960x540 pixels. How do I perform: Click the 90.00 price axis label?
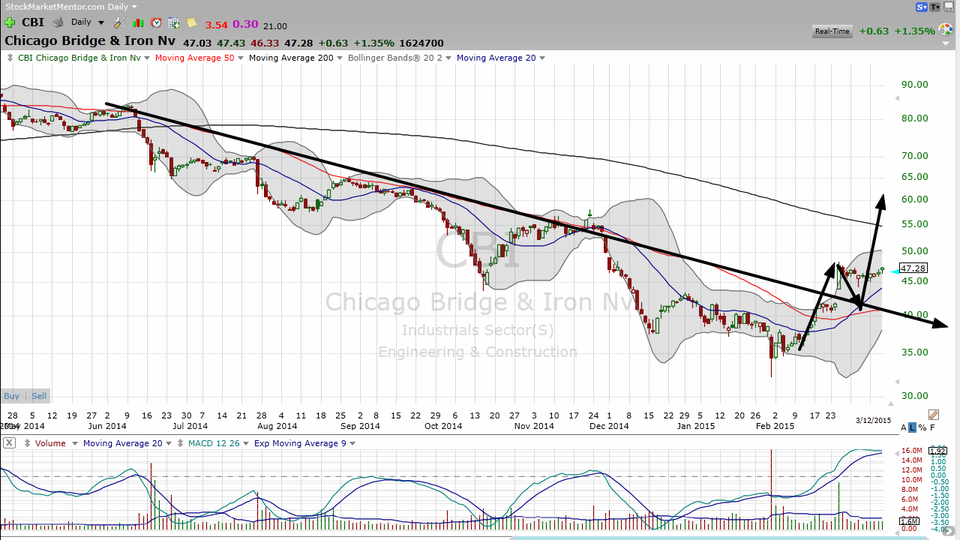click(x=915, y=84)
